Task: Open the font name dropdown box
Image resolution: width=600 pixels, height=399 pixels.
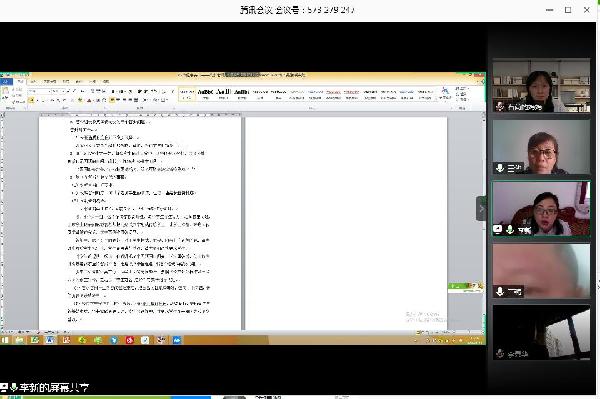Action: (x=39, y=91)
